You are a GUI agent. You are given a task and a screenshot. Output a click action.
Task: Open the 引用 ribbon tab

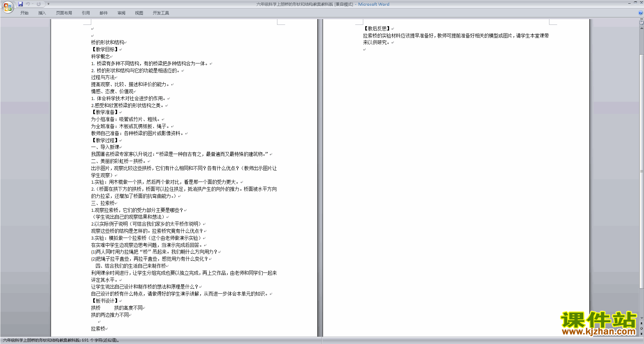[86, 13]
